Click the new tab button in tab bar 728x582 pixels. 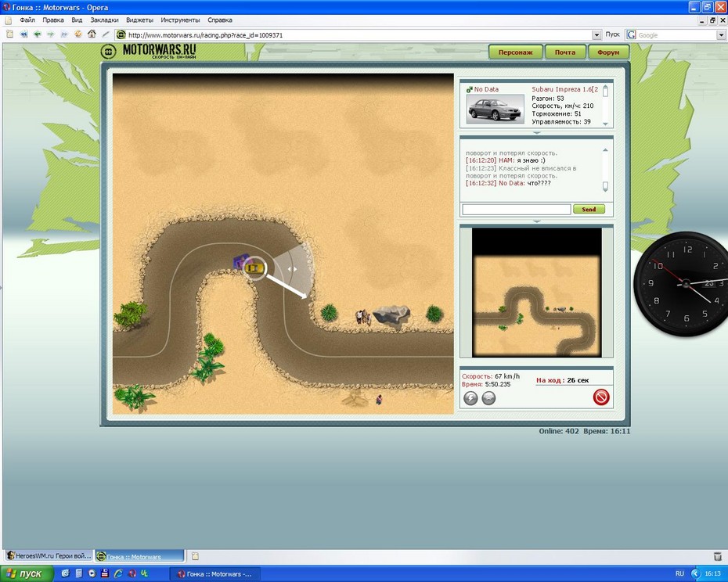click(x=195, y=556)
